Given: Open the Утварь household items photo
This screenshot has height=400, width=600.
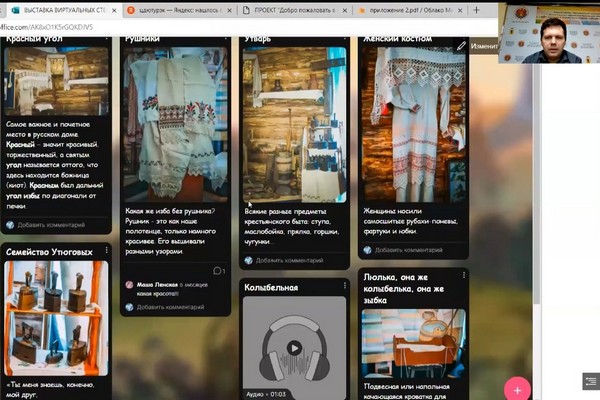Looking at the screenshot, I should click(x=294, y=125).
